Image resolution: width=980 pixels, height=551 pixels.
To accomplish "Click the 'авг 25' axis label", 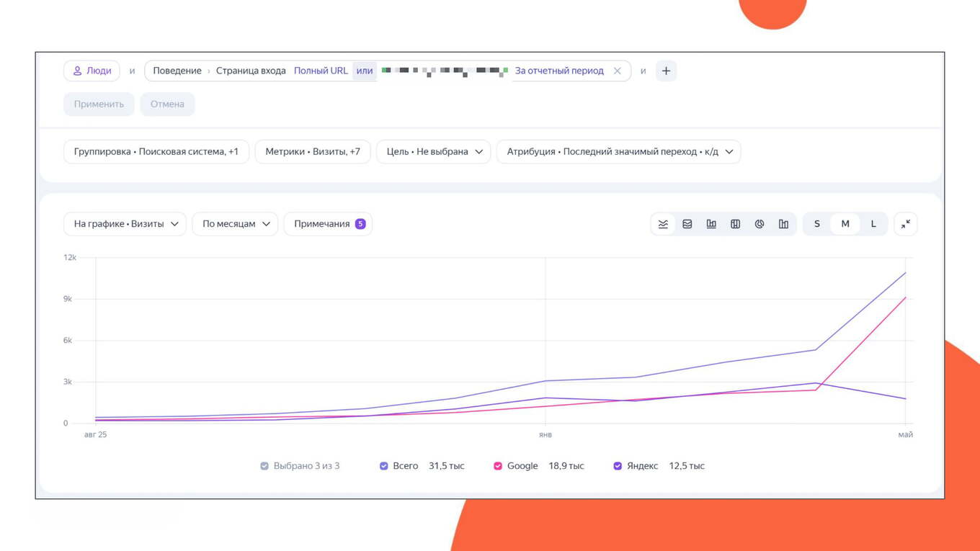I will tap(95, 435).
